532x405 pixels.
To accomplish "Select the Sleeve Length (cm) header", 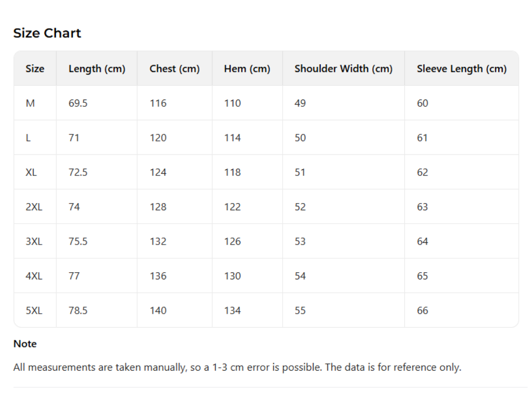I will tap(461, 69).
